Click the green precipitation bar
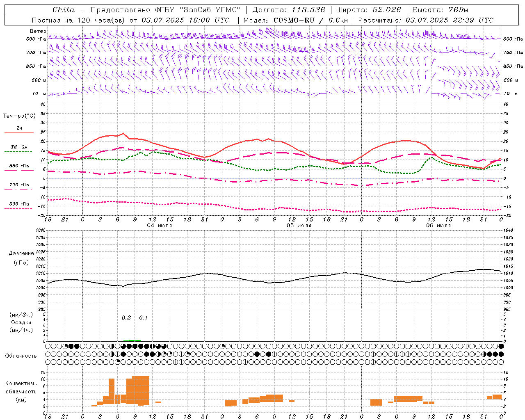This screenshot has height=420, width=525. (x=132, y=340)
